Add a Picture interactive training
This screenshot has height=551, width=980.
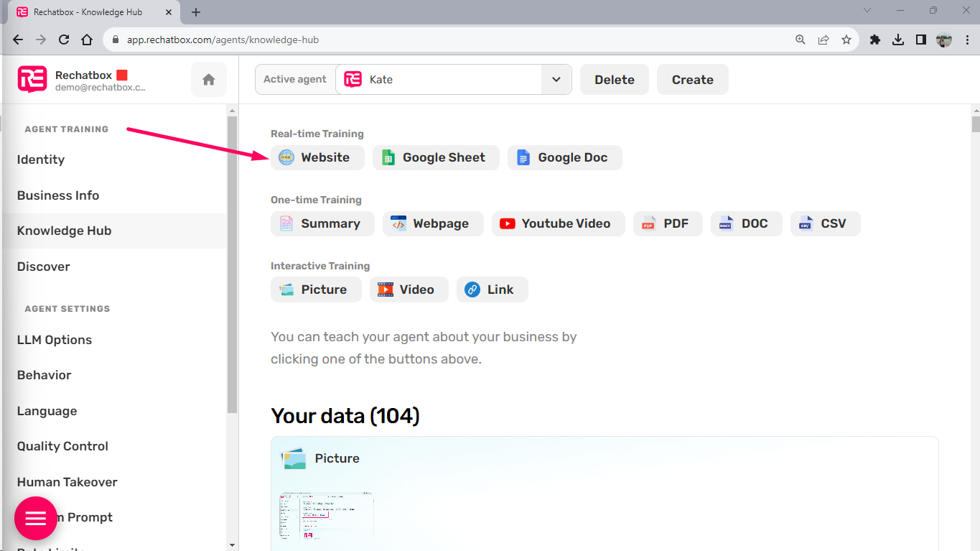[316, 290]
